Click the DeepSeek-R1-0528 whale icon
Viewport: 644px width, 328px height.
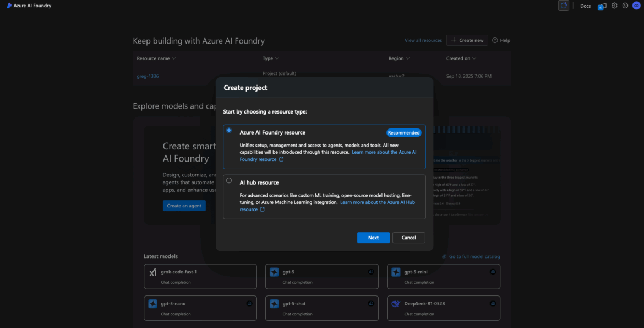click(395, 304)
